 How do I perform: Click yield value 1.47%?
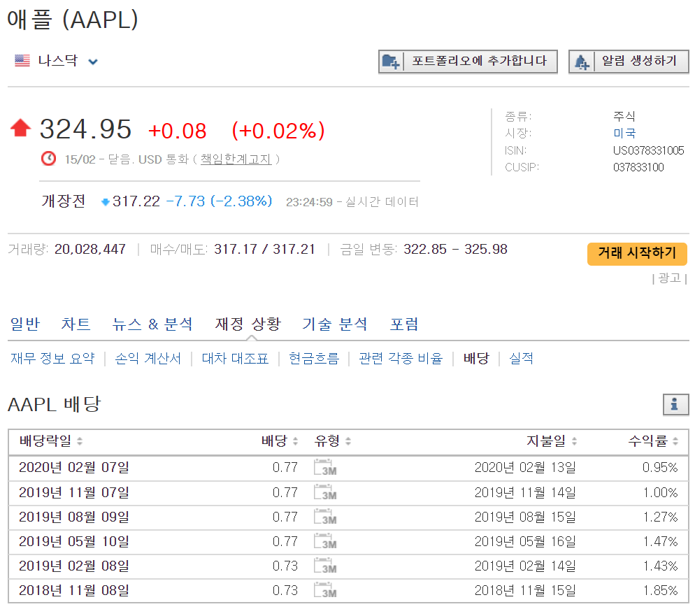point(660,541)
